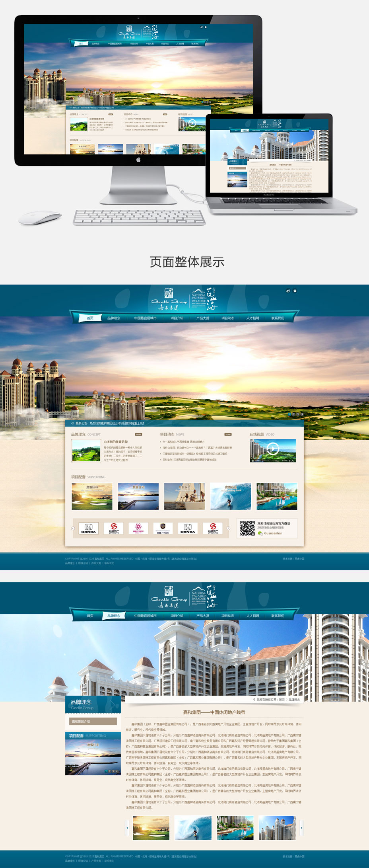Open 项目动态 on home page navigation
The width and height of the screenshot is (369, 868).
coord(228,318)
